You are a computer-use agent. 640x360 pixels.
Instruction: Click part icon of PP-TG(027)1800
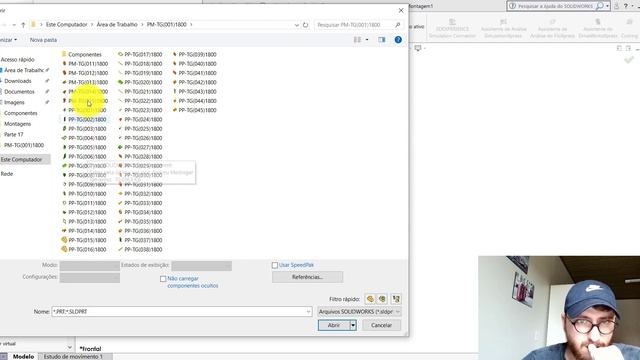point(120,147)
